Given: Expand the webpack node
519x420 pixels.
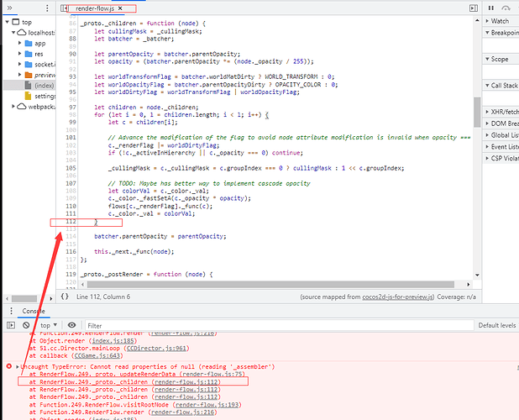Looking at the screenshot, I should [x=13, y=106].
